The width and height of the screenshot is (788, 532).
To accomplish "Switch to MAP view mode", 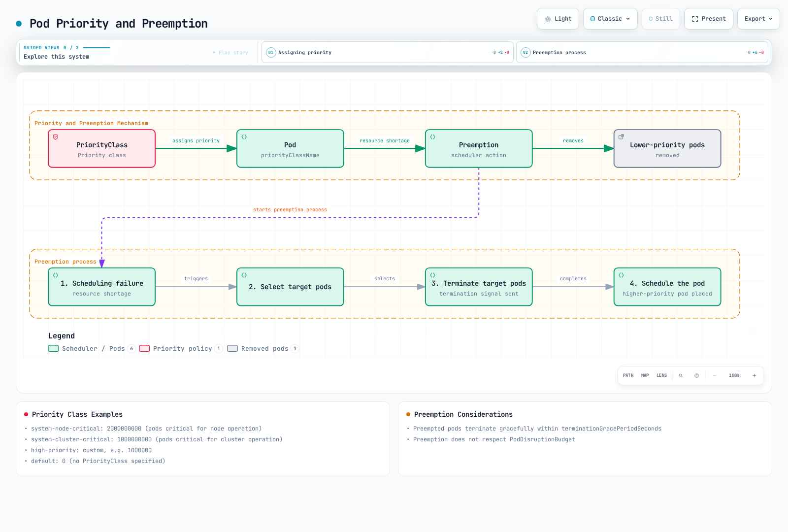I will pyautogui.click(x=645, y=375).
